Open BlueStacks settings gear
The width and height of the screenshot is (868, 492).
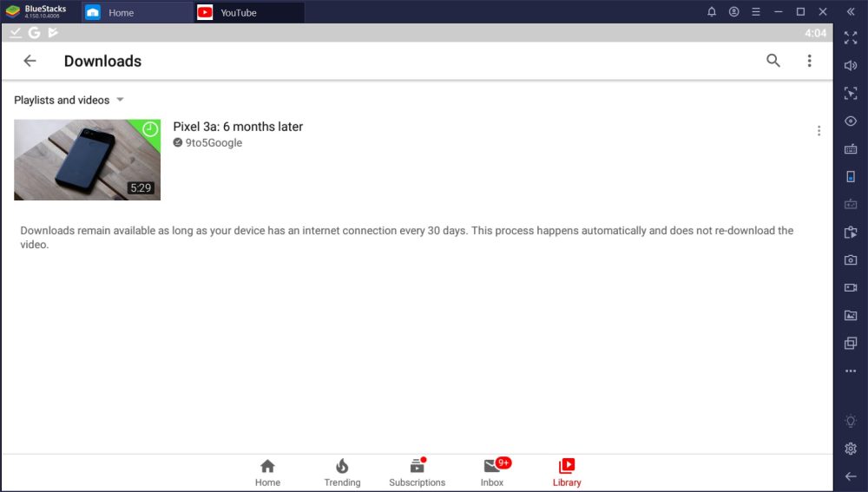pyautogui.click(x=851, y=449)
